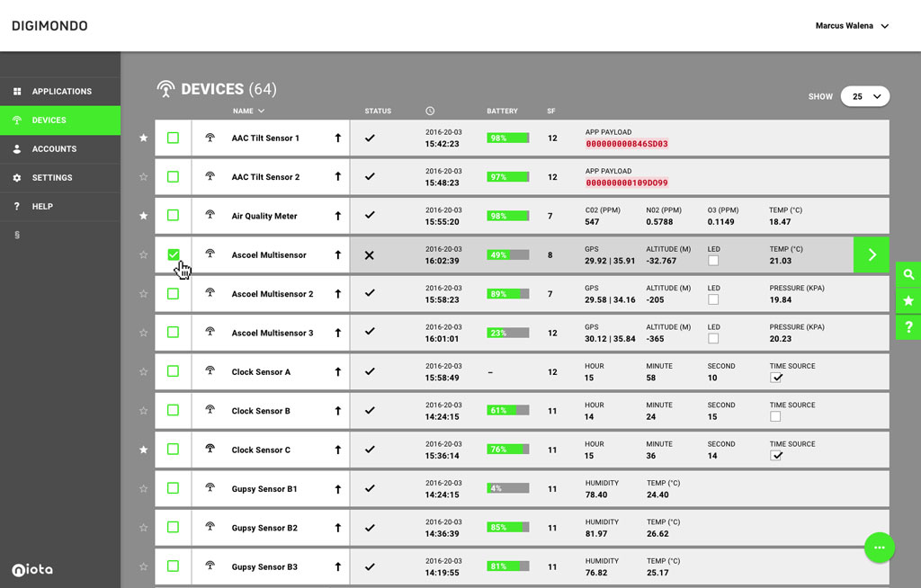Click antenna icon of Air Quality Meter

point(210,216)
